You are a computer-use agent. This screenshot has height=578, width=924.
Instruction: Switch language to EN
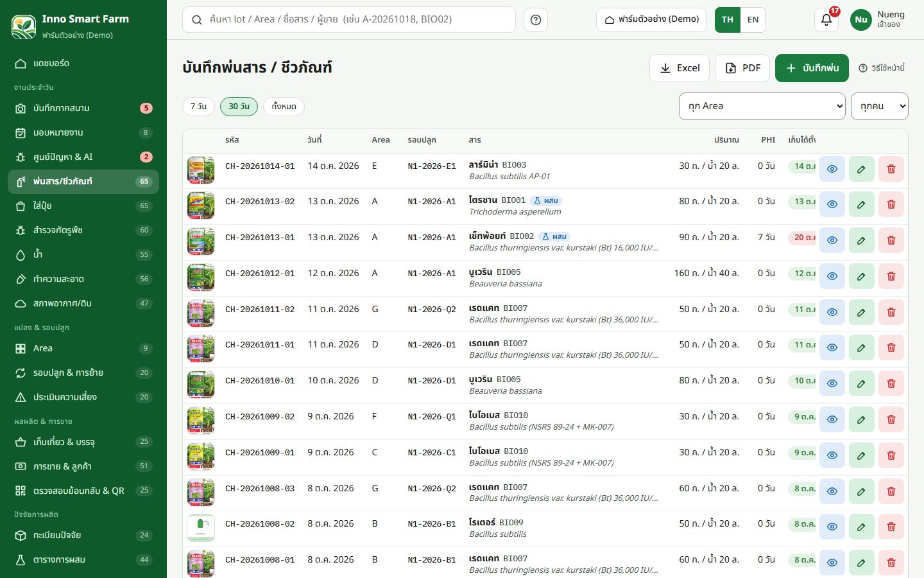coord(753,20)
